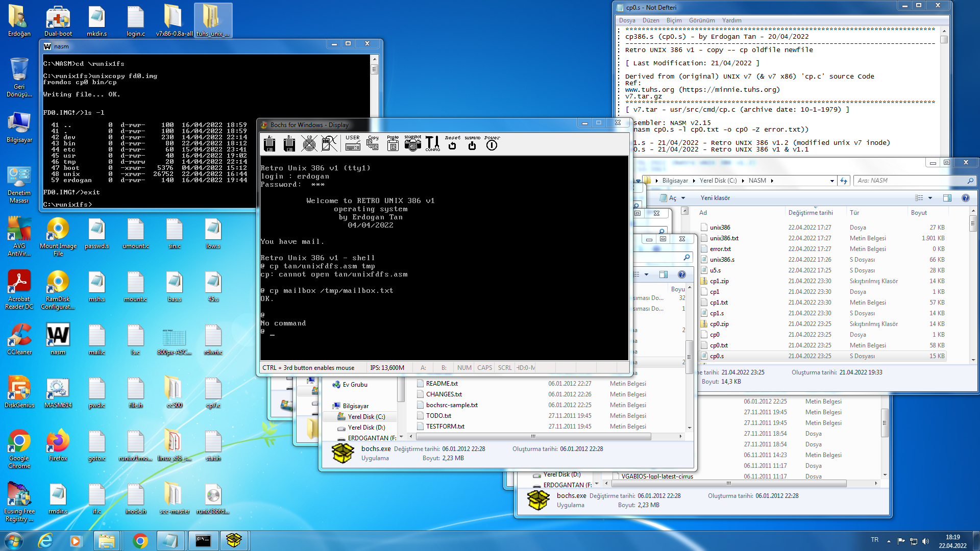Click the volume icon in the system tray
Screen dimensions: 980x551
(x=926, y=541)
